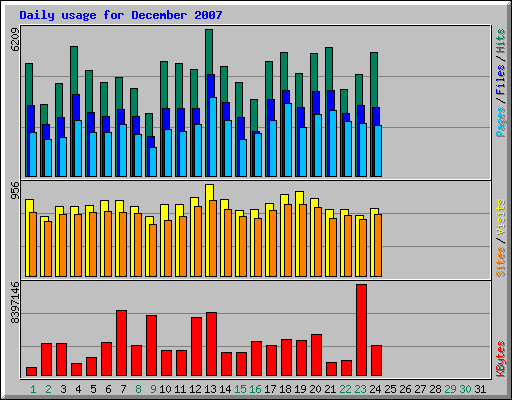The height and width of the screenshot is (400, 512).
Task: Click day label "18" on the x-axis
Action: 285,389
